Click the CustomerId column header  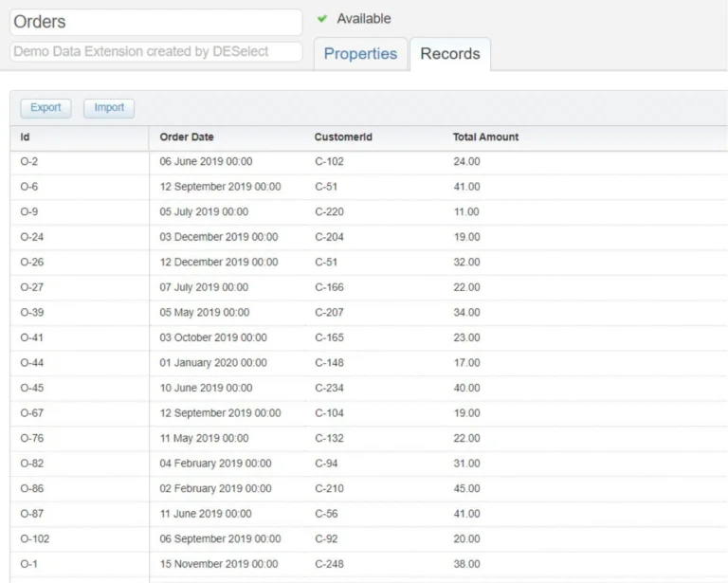343,137
